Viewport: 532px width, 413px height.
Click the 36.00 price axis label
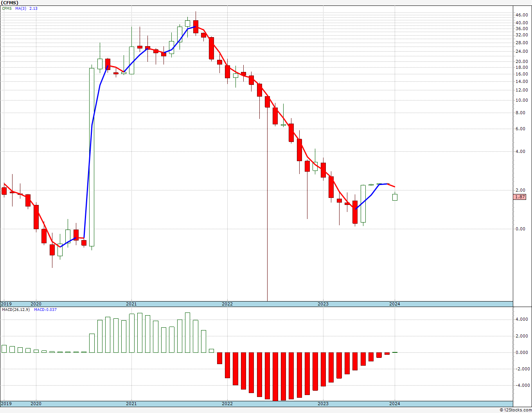(522, 29)
